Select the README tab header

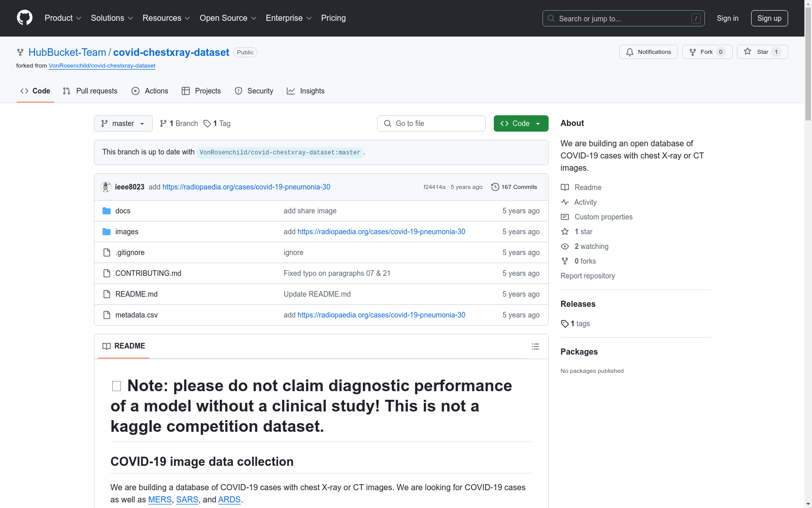click(124, 346)
